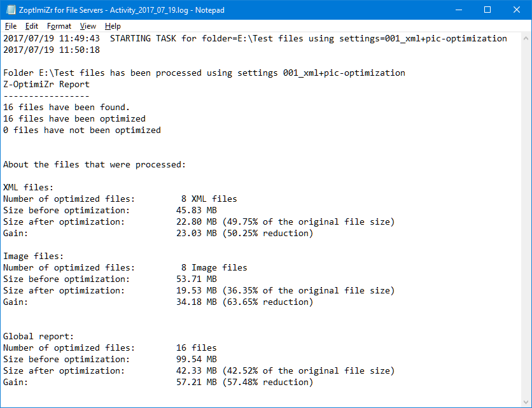
Task: Click the 'Z-OptimiZr Report' heading line
Action: [46, 84]
